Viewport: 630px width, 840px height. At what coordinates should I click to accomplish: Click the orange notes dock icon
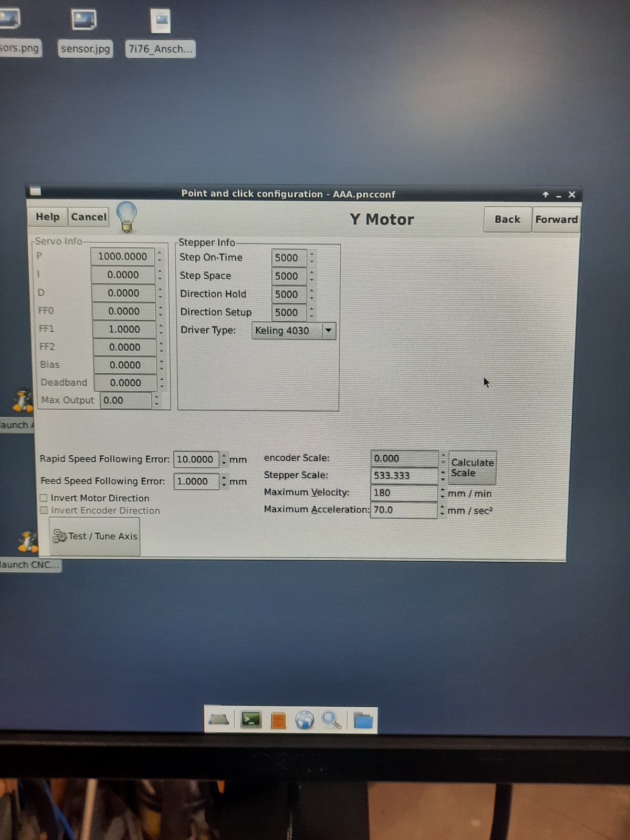[x=278, y=720]
